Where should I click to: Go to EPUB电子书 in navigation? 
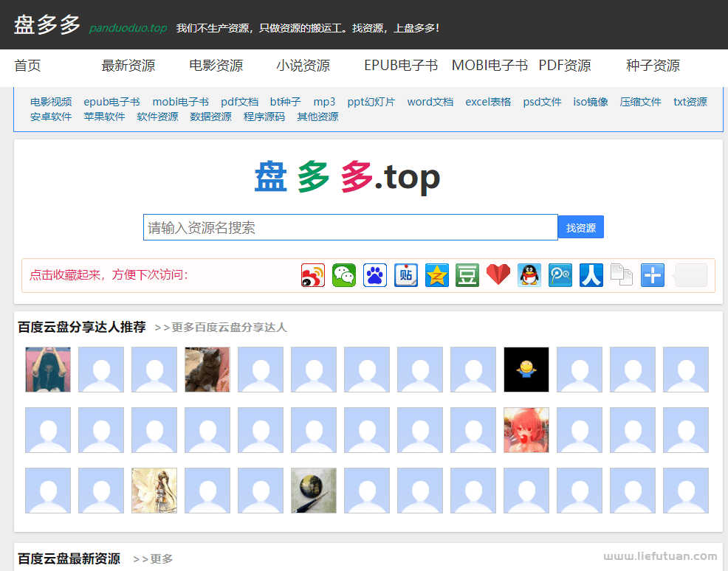point(401,66)
